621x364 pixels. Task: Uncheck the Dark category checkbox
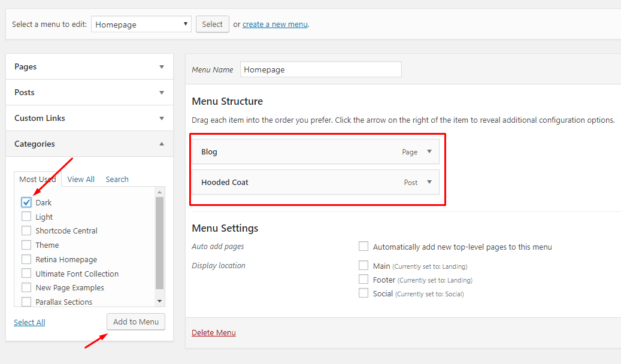click(26, 203)
